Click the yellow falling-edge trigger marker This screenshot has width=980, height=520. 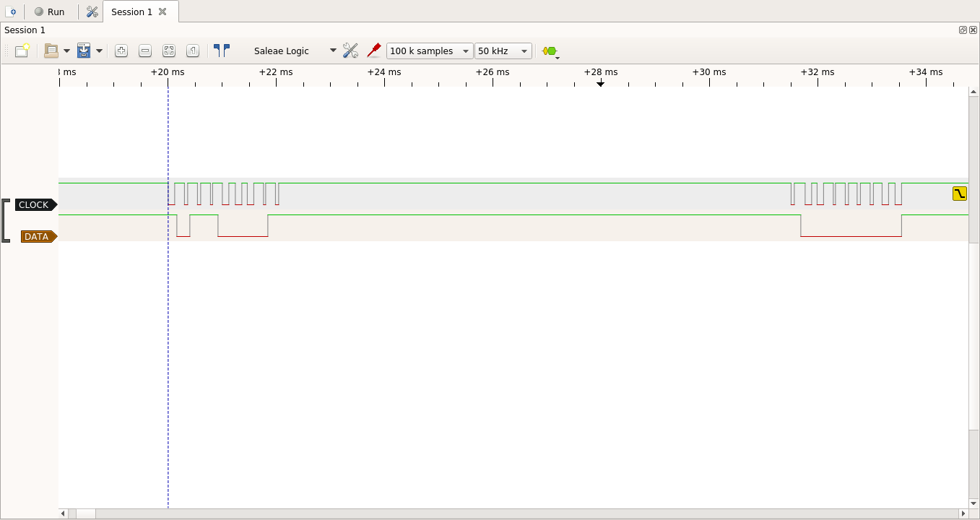pyautogui.click(x=959, y=193)
